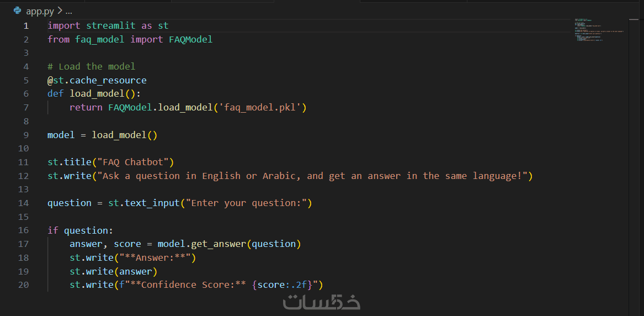The height and width of the screenshot is (316, 644).
Task: Click the @st.cache_resource decorator
Action: click(97, 80)
